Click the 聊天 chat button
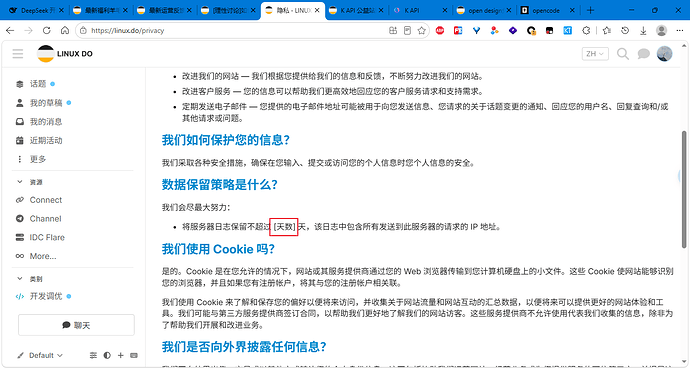 [x=76, y=325]
